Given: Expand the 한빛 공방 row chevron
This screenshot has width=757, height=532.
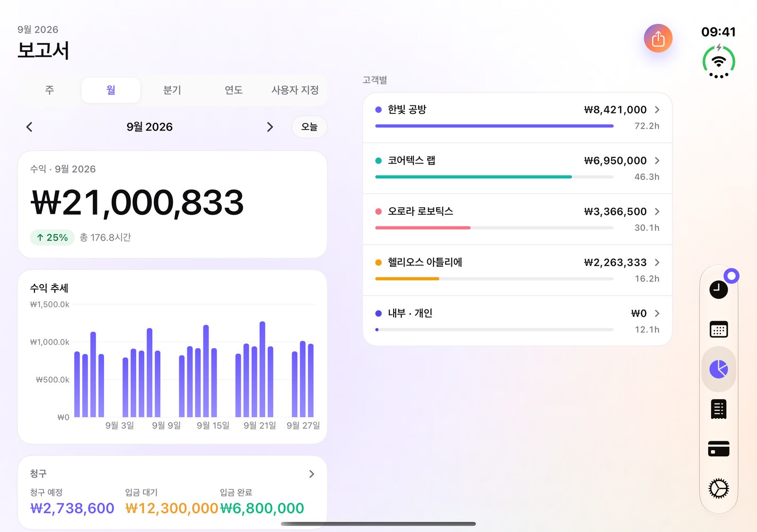Looking at the screenshot, I should coord(657,110).
